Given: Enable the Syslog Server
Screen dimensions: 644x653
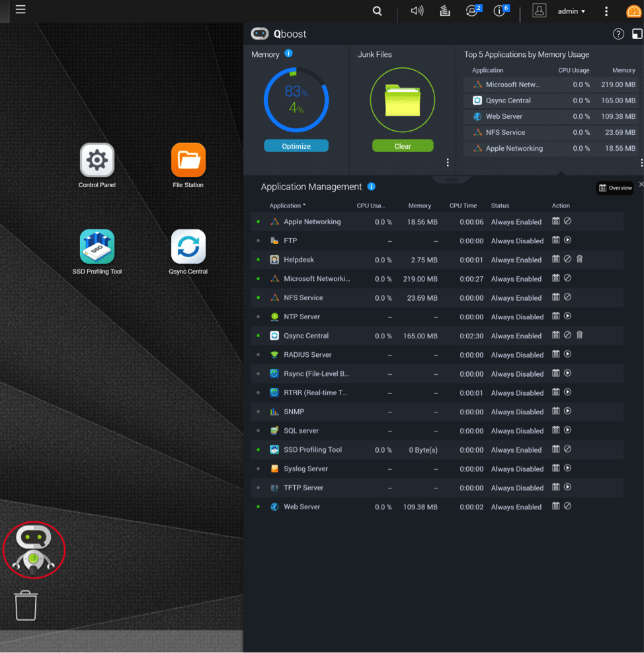Looking at the screenshot, I should pos(567,468).
